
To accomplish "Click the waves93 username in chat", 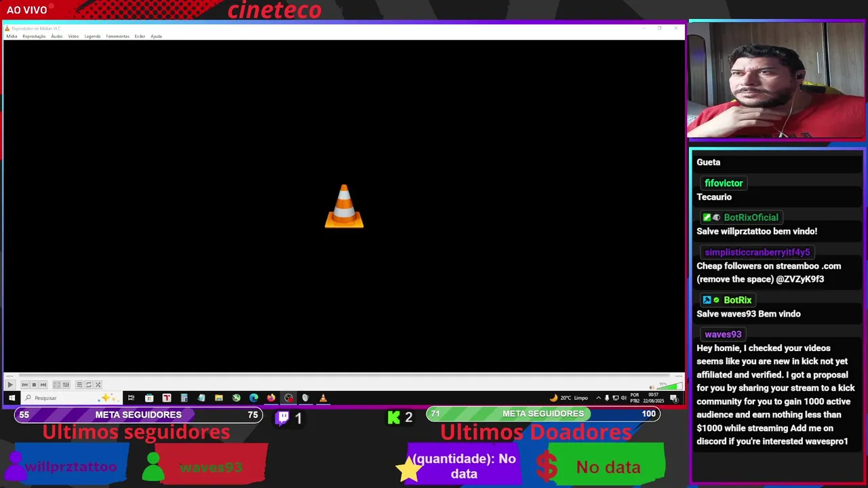I will pyautogui.click(x=723, y=334).
